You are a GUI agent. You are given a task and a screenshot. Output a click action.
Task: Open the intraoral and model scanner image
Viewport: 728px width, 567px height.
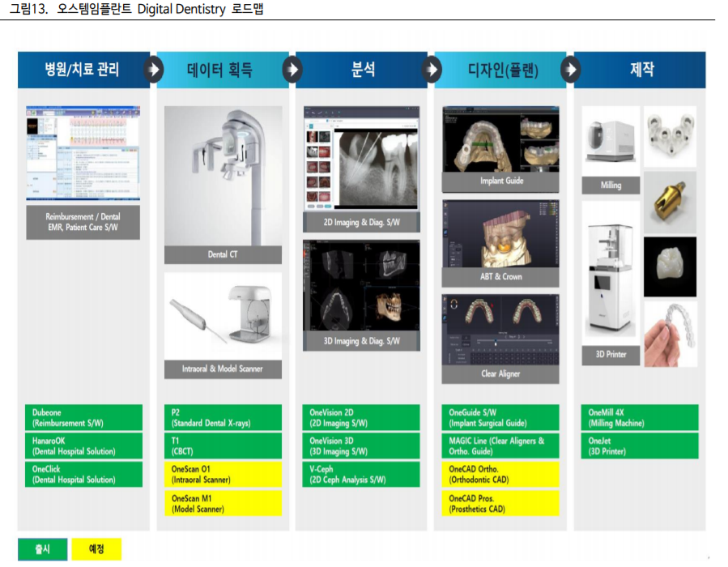point(223,316)
